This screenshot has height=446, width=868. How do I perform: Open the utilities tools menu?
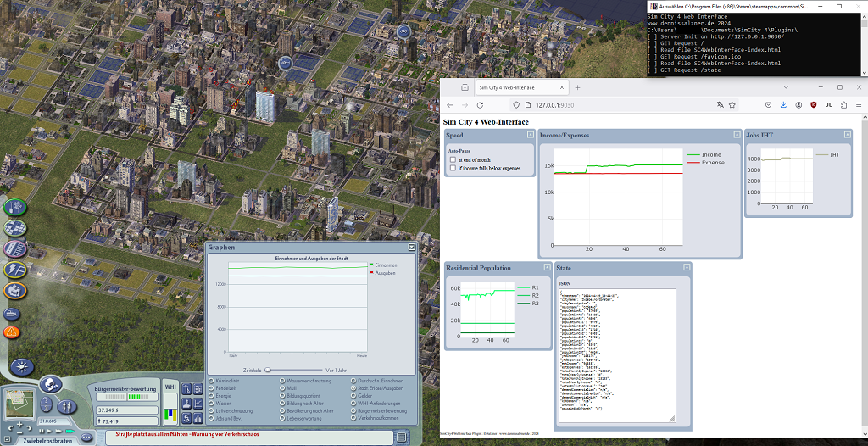pos(15,270)
